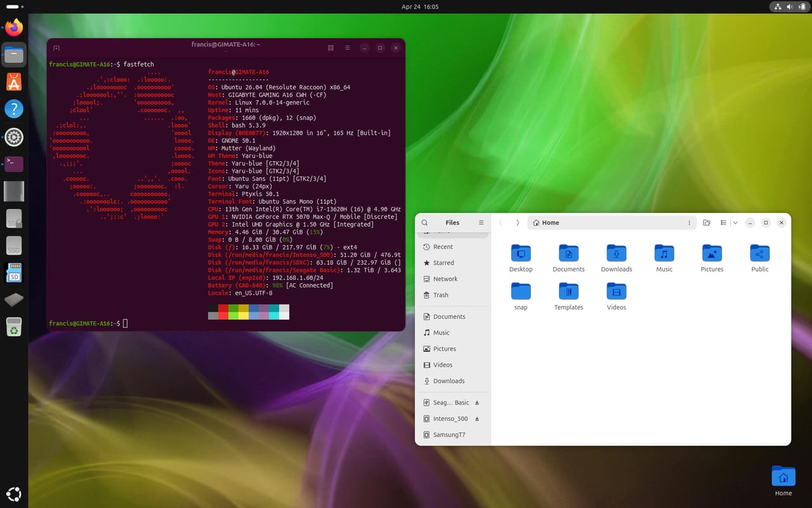Viewport: 812px width, 508px height.
Task: Open the Files sidebar hamburger menu
Action: 481,223
